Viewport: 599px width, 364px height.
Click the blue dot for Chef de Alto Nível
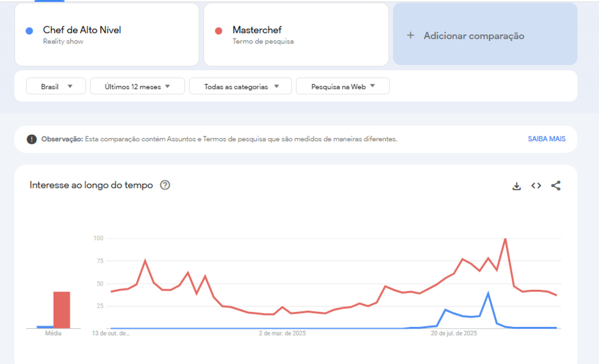tap(29, 30)
